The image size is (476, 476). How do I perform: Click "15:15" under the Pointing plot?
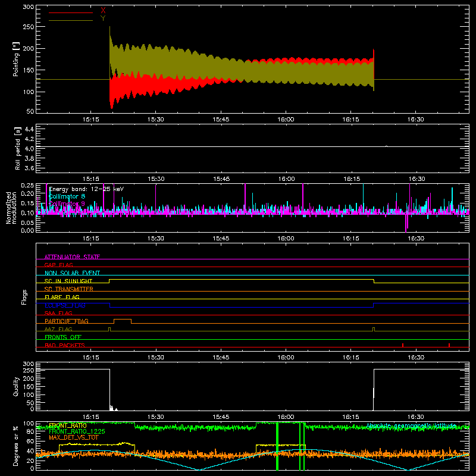coord(91,120)
